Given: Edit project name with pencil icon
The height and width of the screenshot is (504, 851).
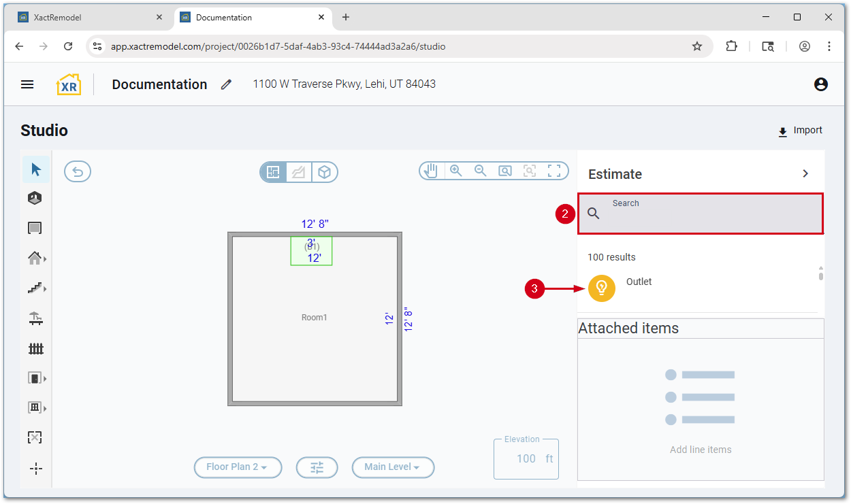Looking at the screenshot, I should pos(226,84).
